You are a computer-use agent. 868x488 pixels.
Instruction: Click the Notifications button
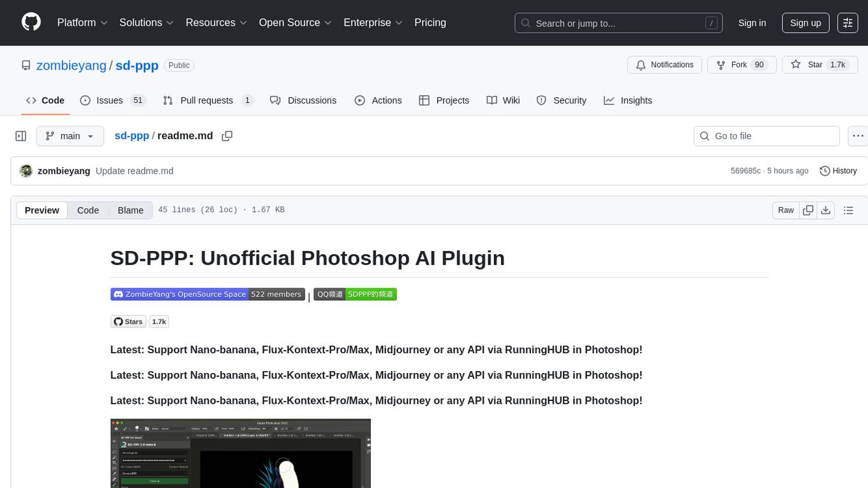(x=664, y=65)
